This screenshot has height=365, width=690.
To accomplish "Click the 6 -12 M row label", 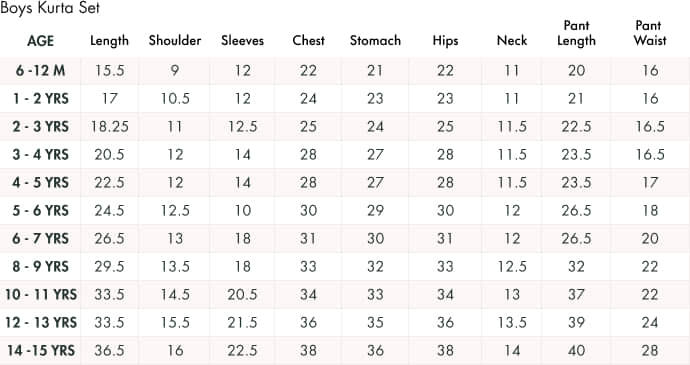I will 40,70.
